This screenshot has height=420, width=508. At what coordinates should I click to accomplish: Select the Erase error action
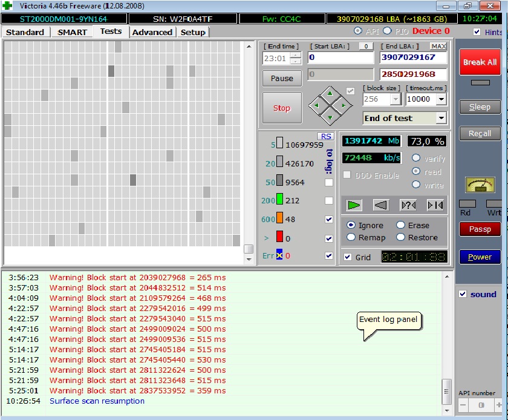pyautogui.click(x=400, y=225)
